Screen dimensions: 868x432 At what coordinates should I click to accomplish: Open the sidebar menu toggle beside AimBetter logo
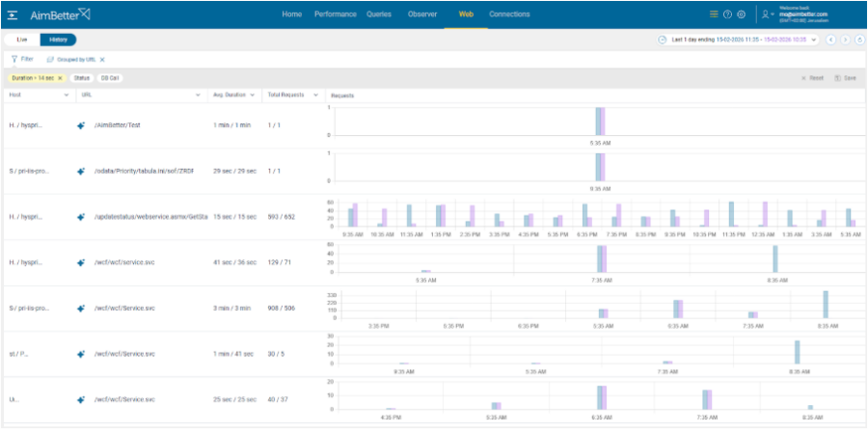click(x=13, y=14)
